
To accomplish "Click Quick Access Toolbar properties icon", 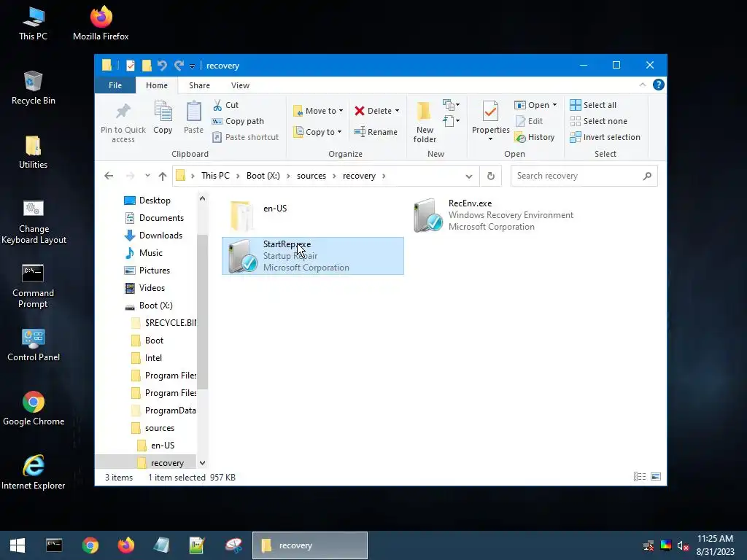I will [130, 66].
